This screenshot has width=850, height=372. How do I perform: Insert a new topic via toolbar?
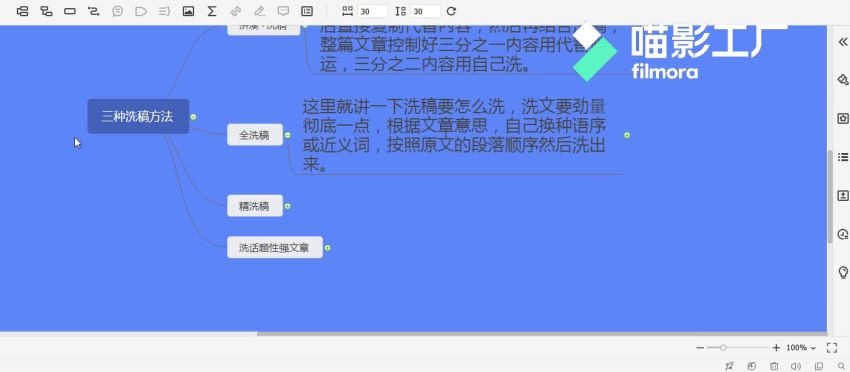point(22,11)
